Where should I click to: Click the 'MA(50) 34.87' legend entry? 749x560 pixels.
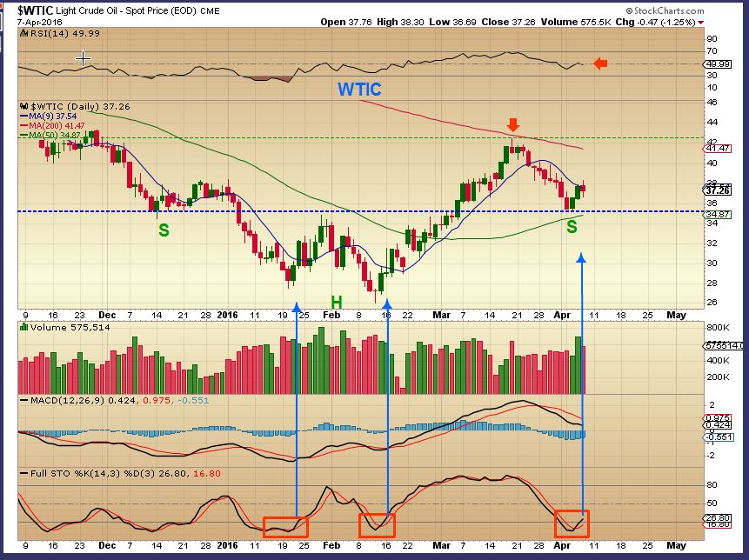[50, 135]
